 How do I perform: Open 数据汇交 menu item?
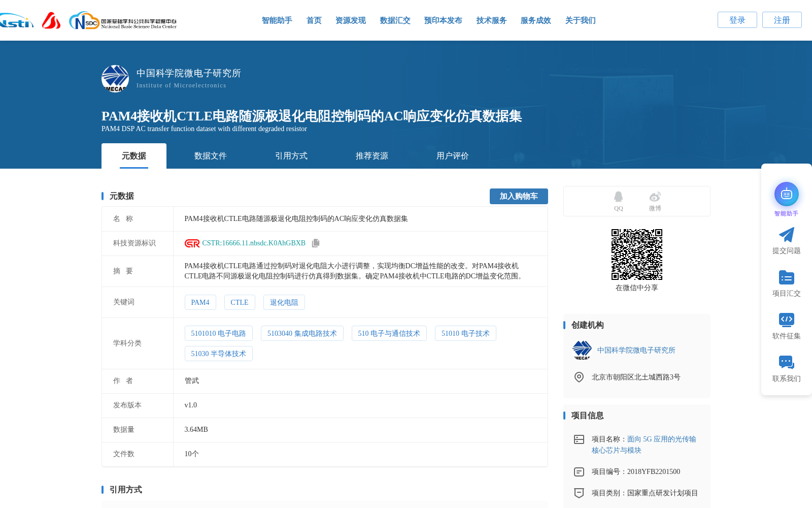click(395, 20)
